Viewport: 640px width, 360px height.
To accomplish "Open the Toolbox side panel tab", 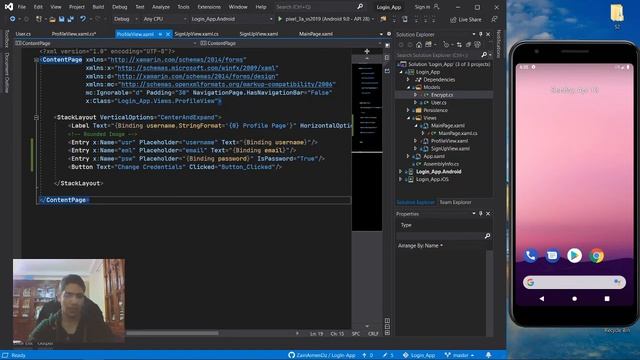I will [6, 38].
